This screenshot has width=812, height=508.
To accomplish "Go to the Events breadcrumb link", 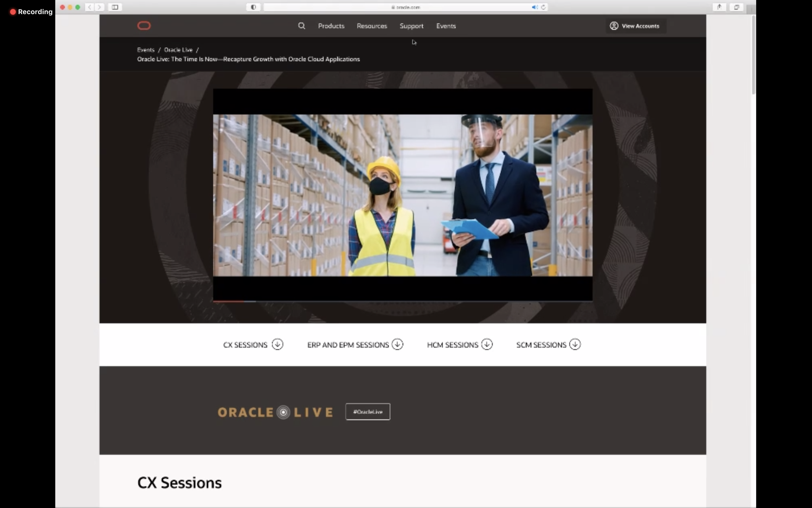I will [145, 50].
